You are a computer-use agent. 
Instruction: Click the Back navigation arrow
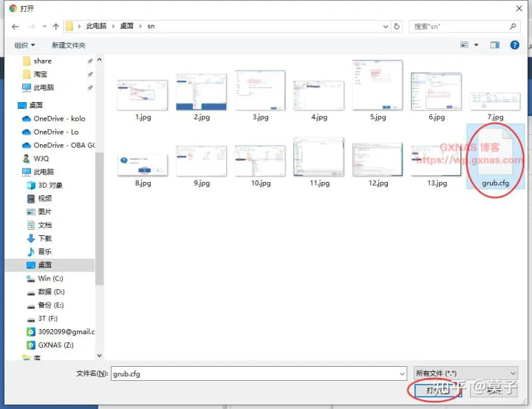tap(15, 27)
